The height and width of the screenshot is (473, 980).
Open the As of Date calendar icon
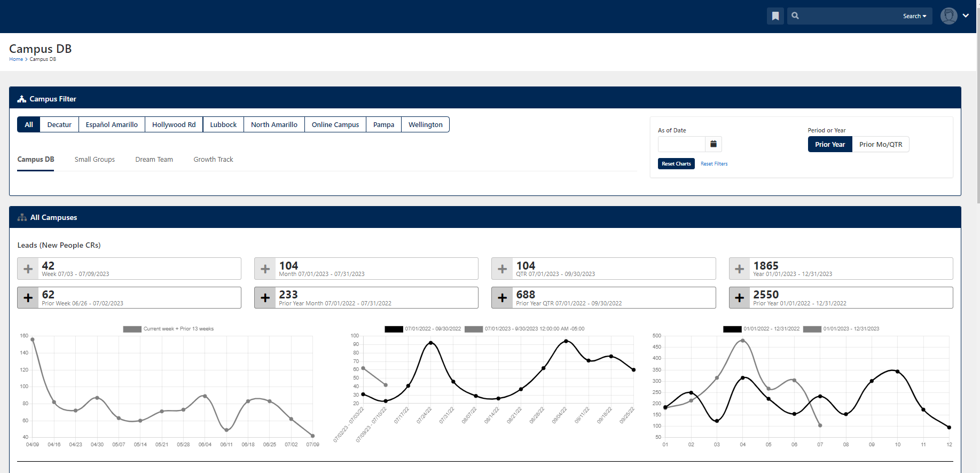[714, 144]
